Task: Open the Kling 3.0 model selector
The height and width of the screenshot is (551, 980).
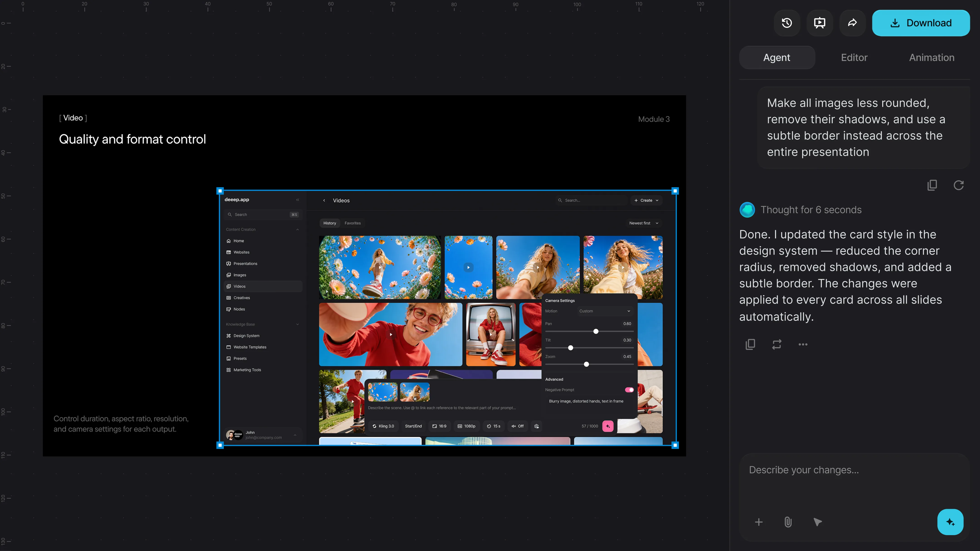Action: coord(383,426)
